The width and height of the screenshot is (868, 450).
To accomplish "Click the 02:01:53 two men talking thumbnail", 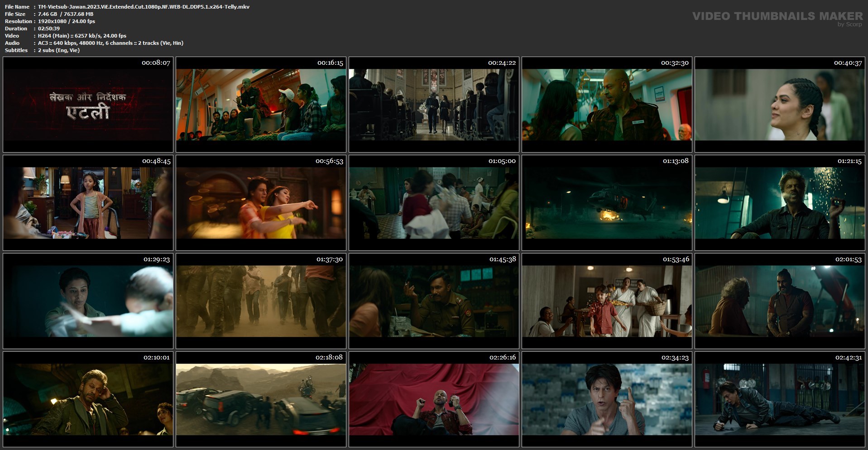I will click(780, 301).
